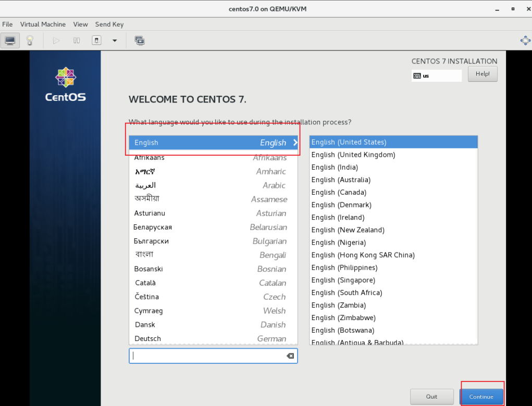This screenshot has height=406, width=532.
Task: Select English (Philippines) locale
Action: click(x=393, y=268)
